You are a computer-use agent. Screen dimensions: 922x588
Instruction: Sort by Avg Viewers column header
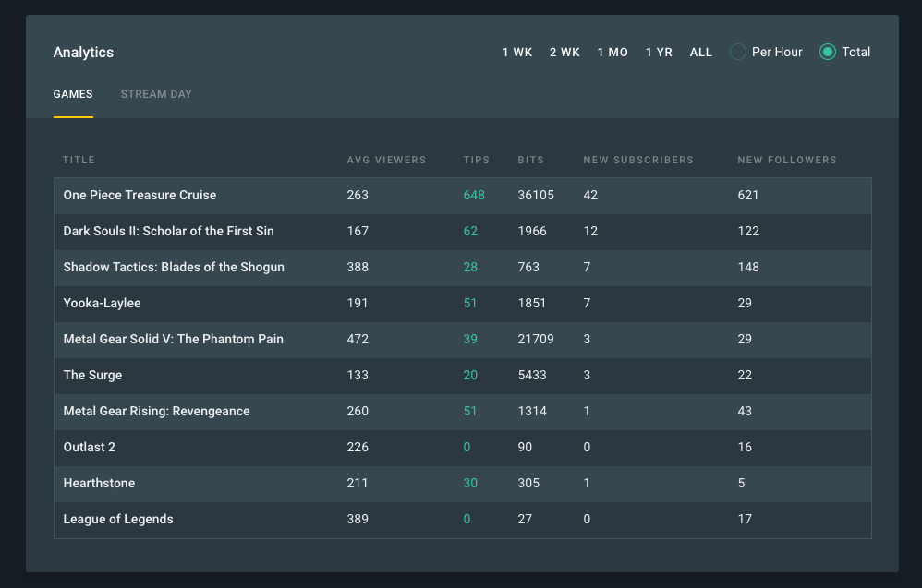pyautogui.click(x=386, y=160)
